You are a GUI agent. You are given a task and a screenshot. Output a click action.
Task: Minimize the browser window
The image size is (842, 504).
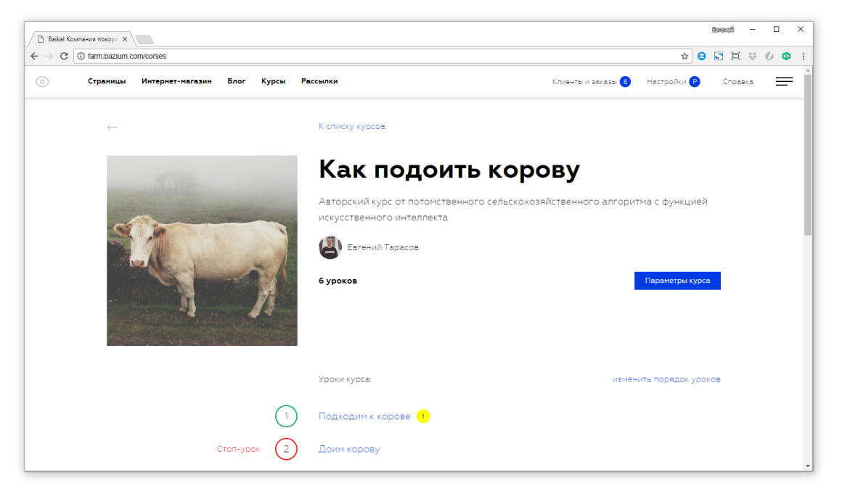(752, 30)
